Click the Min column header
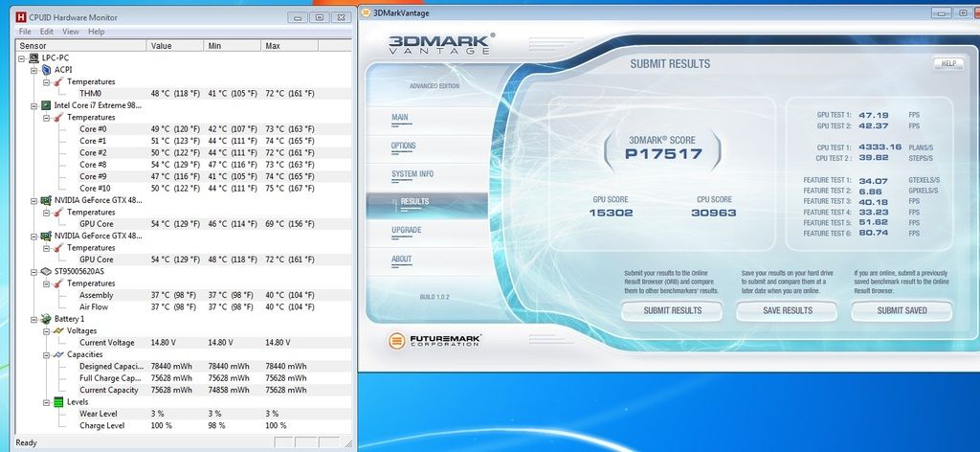The height and width of the screenshot is (452, 980). point(233,46)
